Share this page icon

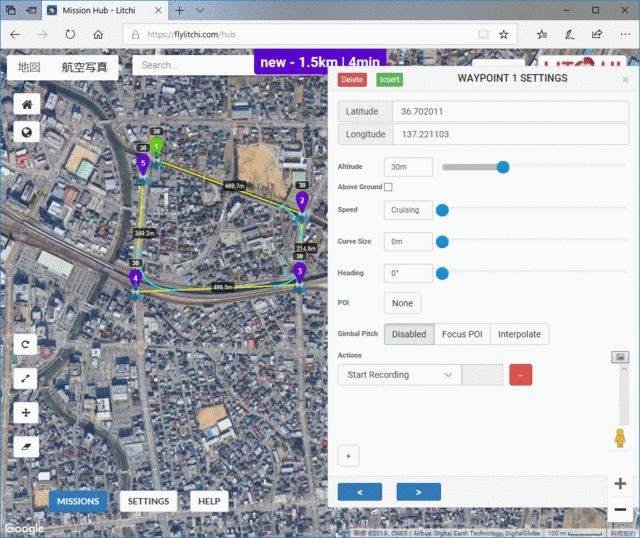coord(597,34)
